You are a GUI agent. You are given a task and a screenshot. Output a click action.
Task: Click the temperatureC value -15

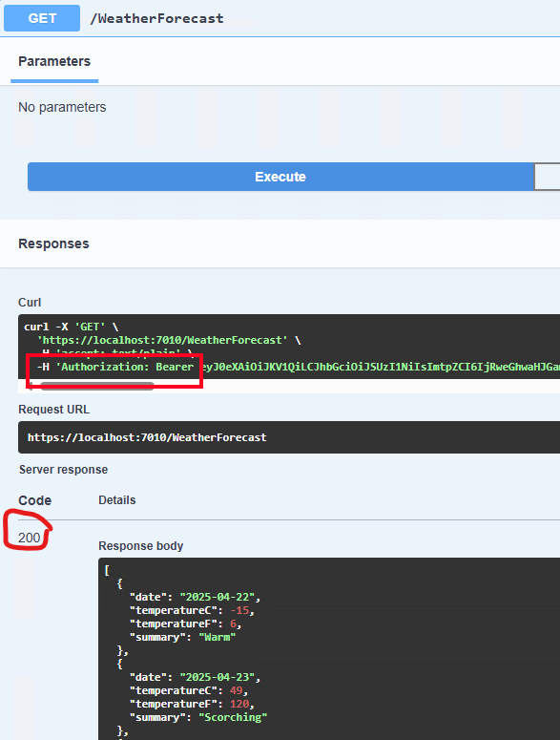click(x=239, y=610)
